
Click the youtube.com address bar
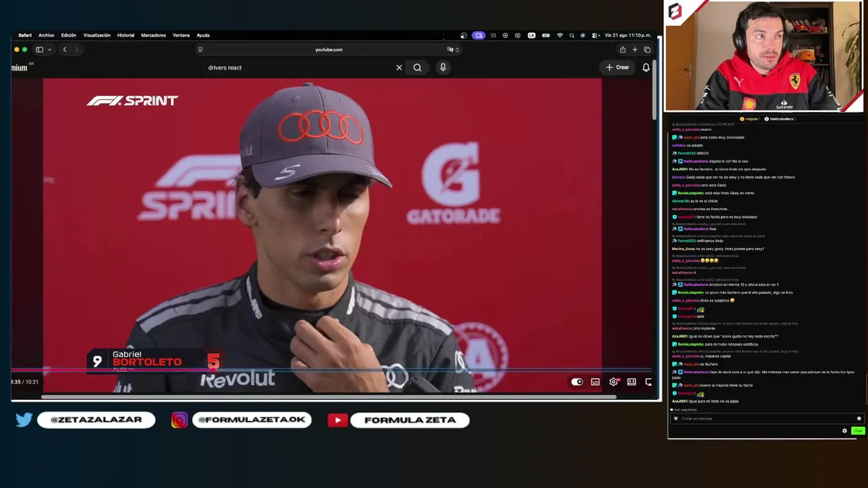click(x=329, y=49)
